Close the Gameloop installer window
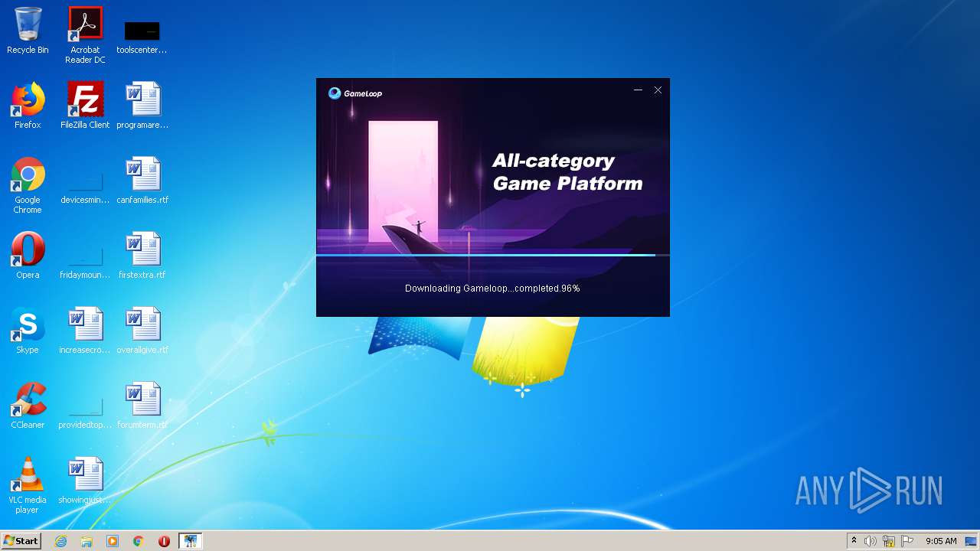This screenshot has height=551, width=980. [658, 90]
